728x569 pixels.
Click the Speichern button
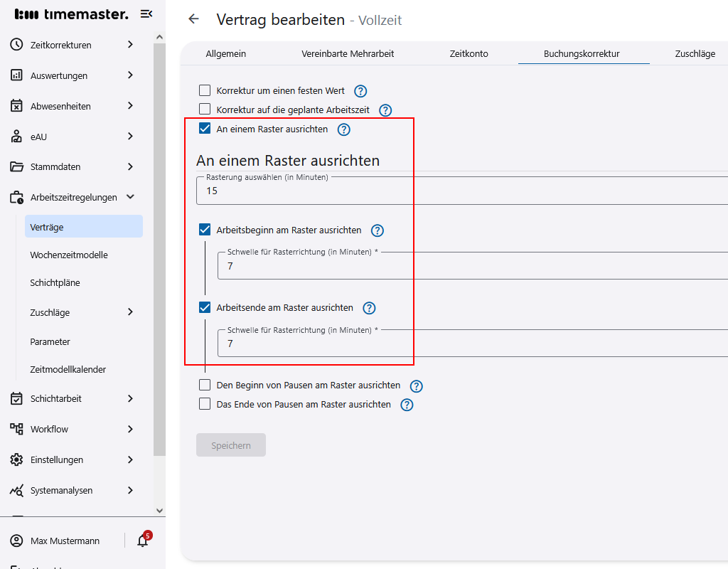click(x=231, y=445)
